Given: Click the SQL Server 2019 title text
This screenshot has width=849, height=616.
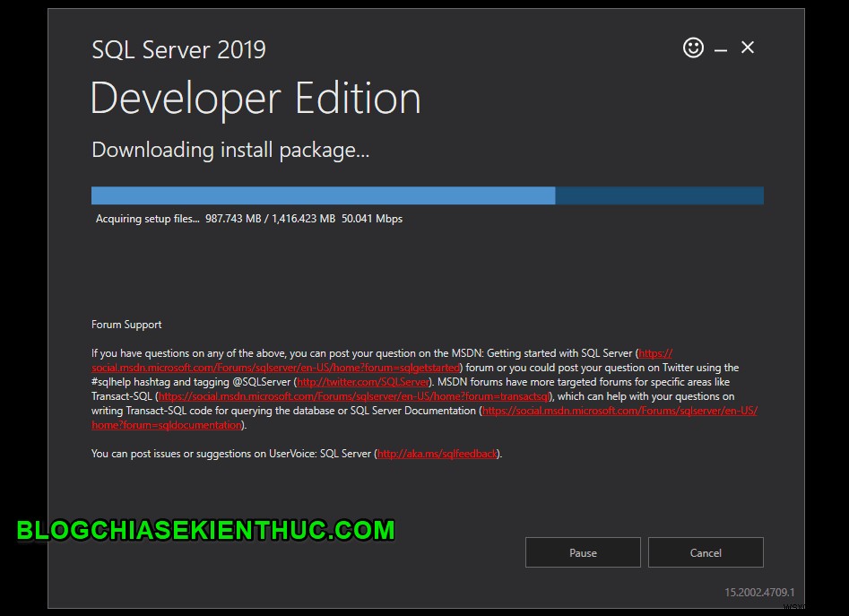Looking at the screenshot, I should (x=178, y=50).
